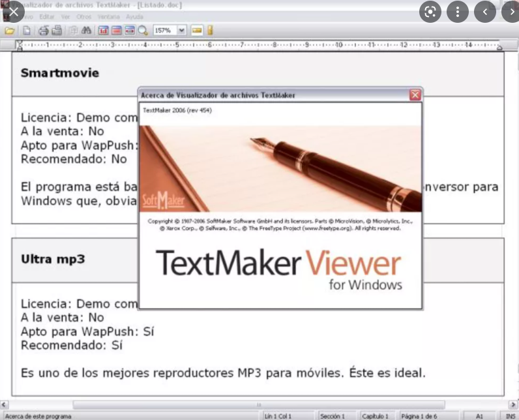Activate the magnifying glass zoom tool
The image size is (519, 420).
click(x=143, y=31)
